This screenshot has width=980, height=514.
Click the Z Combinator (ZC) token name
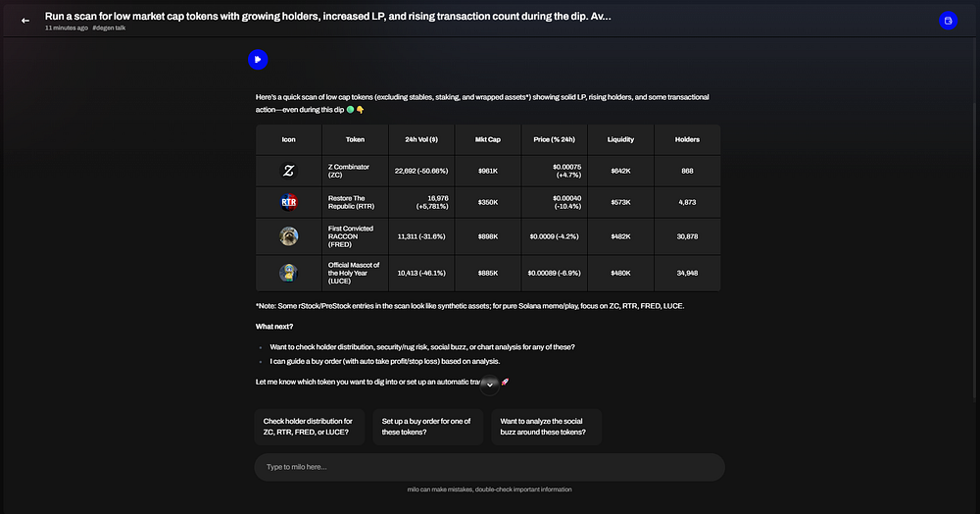click(x=349, y=171)
